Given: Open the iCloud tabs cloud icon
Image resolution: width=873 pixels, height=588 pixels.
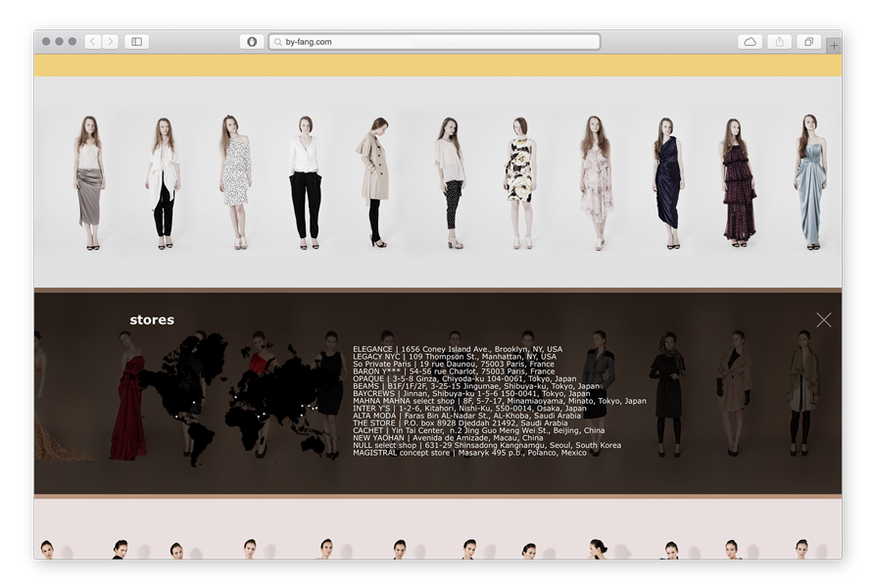Looking at the screenshot, I should pos(750,42).
